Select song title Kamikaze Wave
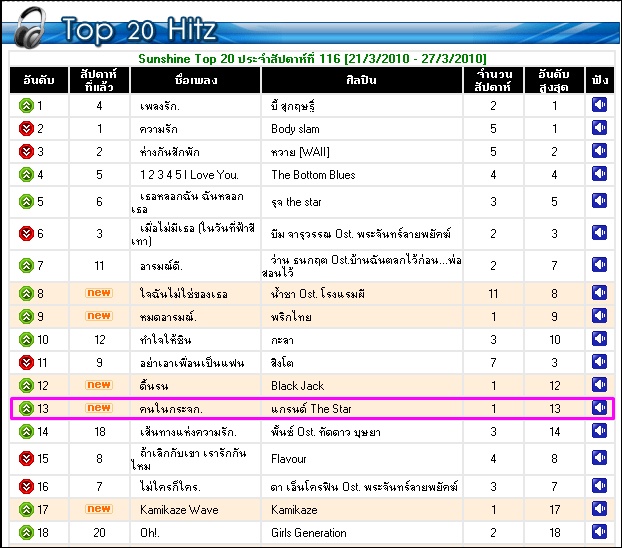 click(x=179, y=510)
